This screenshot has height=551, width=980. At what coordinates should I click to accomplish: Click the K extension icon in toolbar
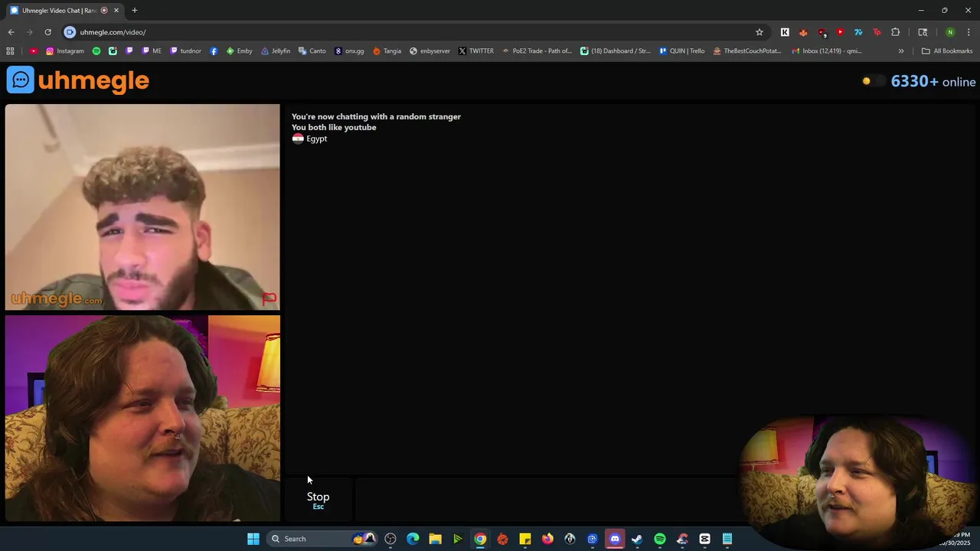click(x=785, y=32)
